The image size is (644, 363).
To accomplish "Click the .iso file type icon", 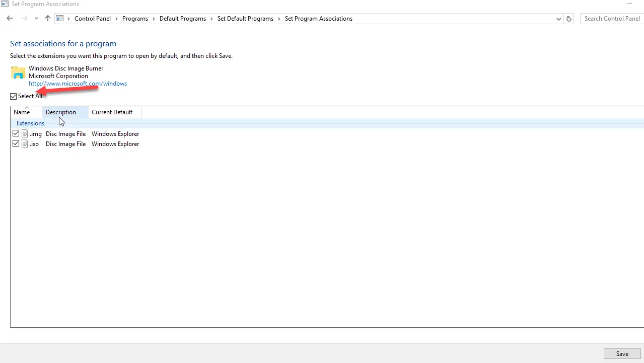I will point(25,144).
